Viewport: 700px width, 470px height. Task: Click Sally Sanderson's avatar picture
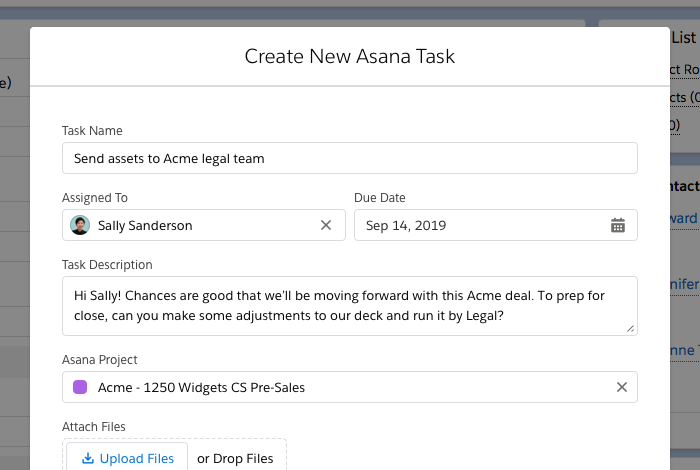[80, 225]
